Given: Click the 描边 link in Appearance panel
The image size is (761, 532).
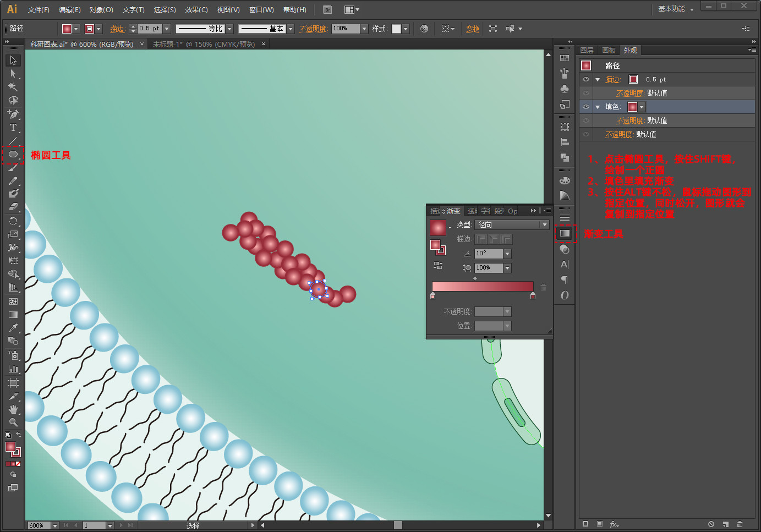Looking at the screenshot, I should tap(613, 79).
